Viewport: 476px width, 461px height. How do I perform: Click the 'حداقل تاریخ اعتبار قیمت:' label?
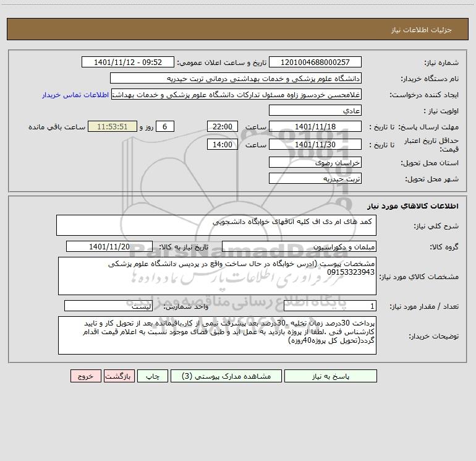tap(431, 145)
